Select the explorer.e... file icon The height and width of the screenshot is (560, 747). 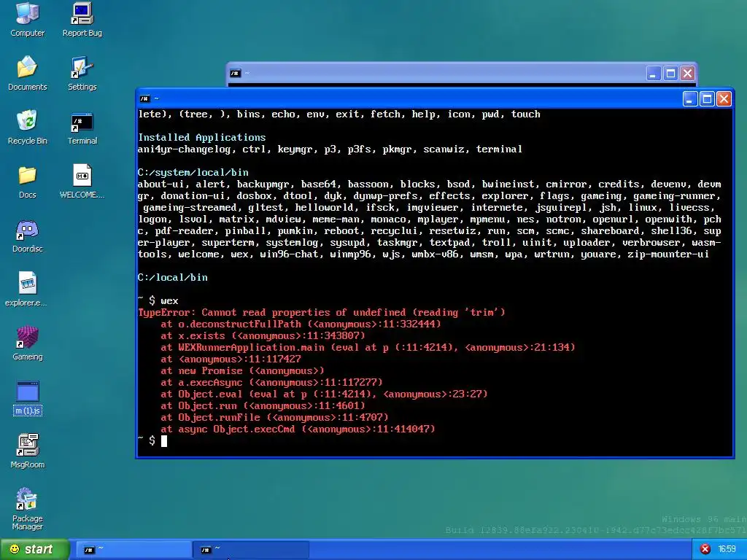click(27, 289)
